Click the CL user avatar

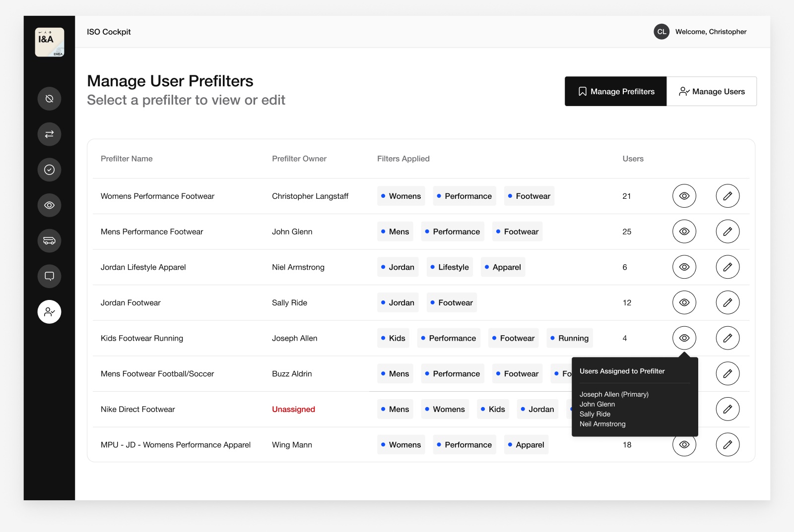click(662, 32)
